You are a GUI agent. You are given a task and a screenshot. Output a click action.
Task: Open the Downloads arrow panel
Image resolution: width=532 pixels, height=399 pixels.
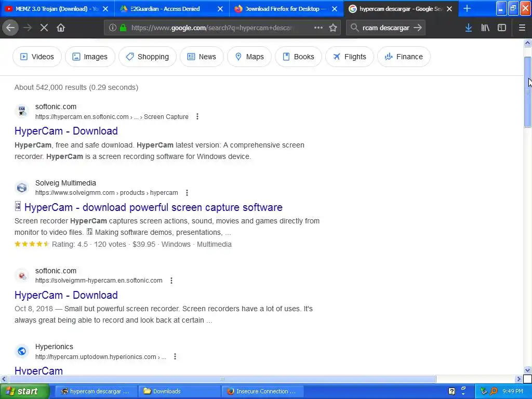pyautogui.click(x=469, y=28)
